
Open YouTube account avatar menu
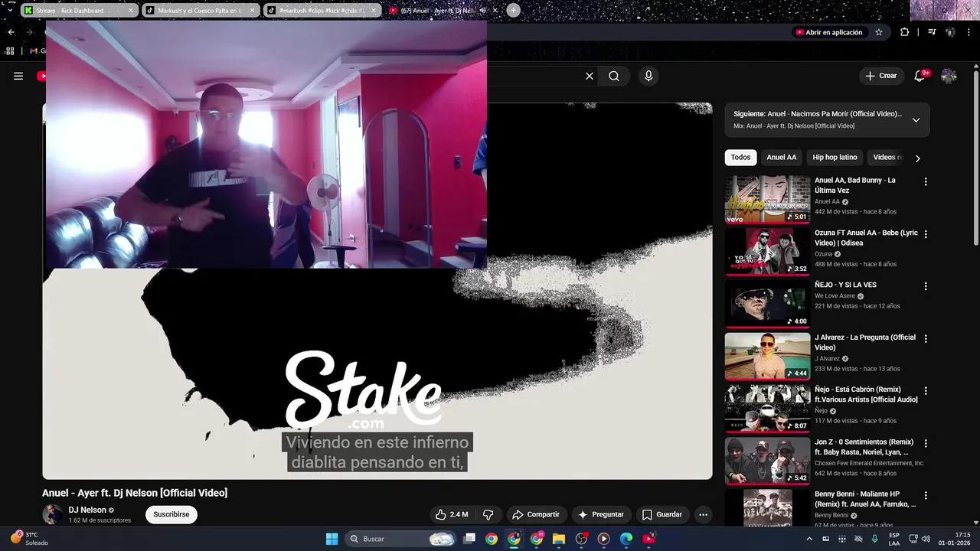[x=949, y=76]
